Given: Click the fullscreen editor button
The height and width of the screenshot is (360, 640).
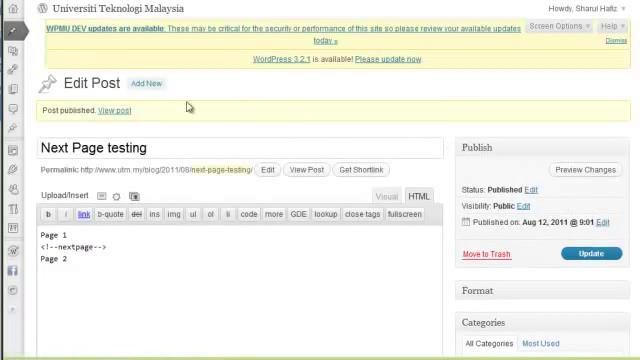Looking at the screenshot, I should click(404, 214).
